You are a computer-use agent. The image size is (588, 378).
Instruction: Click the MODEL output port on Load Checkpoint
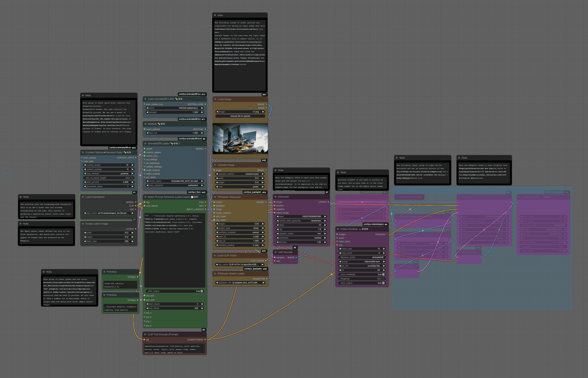pyautogui.click(x=136, y=202)
